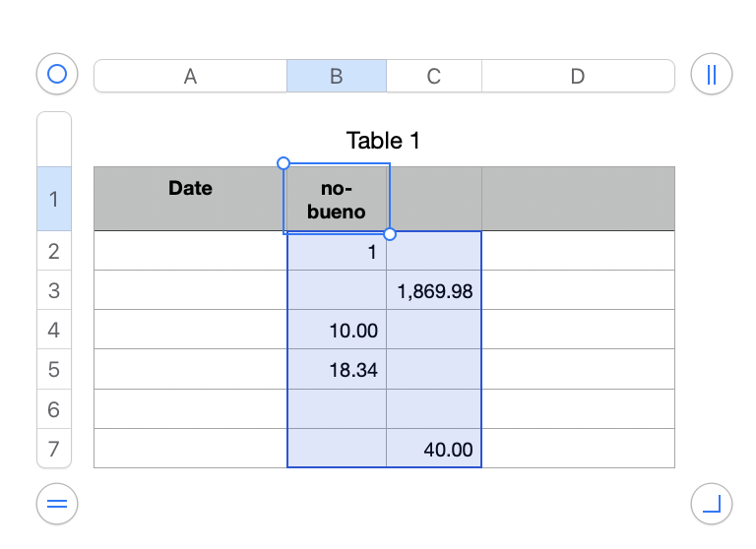Image resolution: width=756 pixels, height=549 pixels.
Task: Select column D header tab
Action: (x=578, y=77)
